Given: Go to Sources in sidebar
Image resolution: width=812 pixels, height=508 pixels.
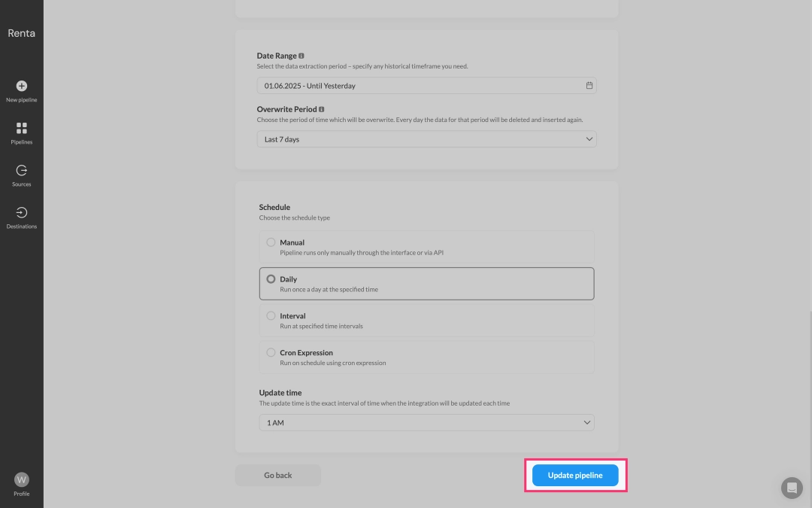Looking at the screenshot, I should click(x=22, y=171).
